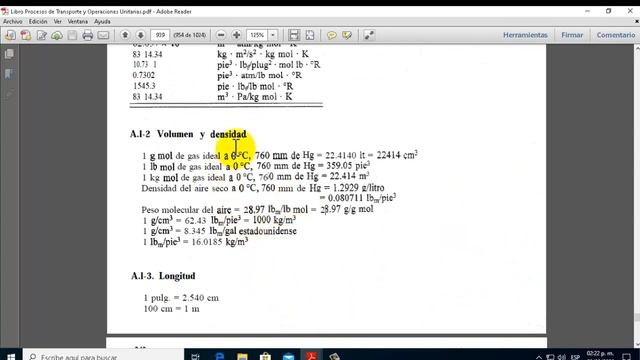Open the Ayuda menu
Viewport: 640px width, 360px height.
(102, 22)
